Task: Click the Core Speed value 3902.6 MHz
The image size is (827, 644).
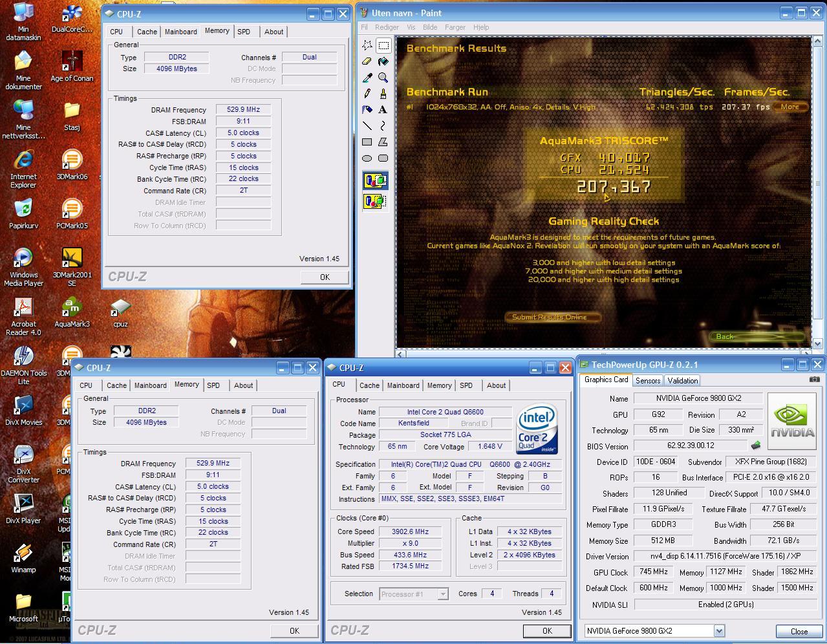Action: 410,531
